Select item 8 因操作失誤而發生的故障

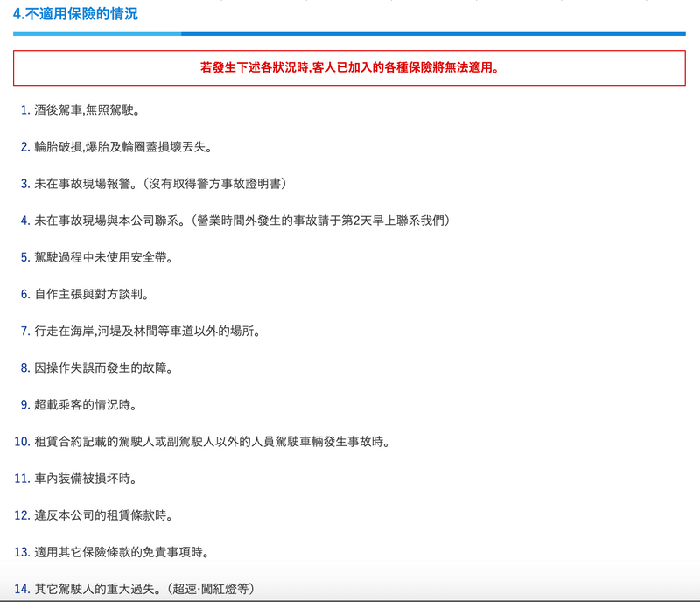pos(103,368)
